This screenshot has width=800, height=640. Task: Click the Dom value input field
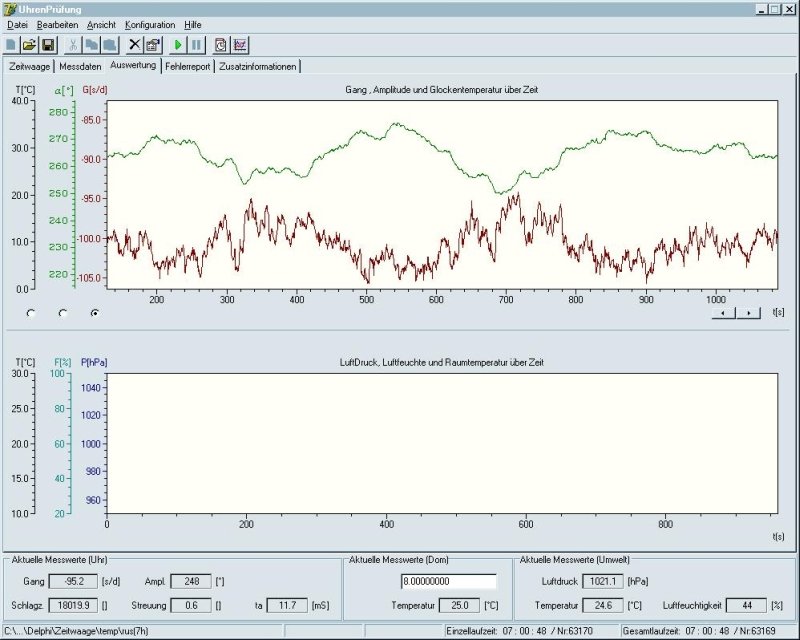tap(448, 581)
